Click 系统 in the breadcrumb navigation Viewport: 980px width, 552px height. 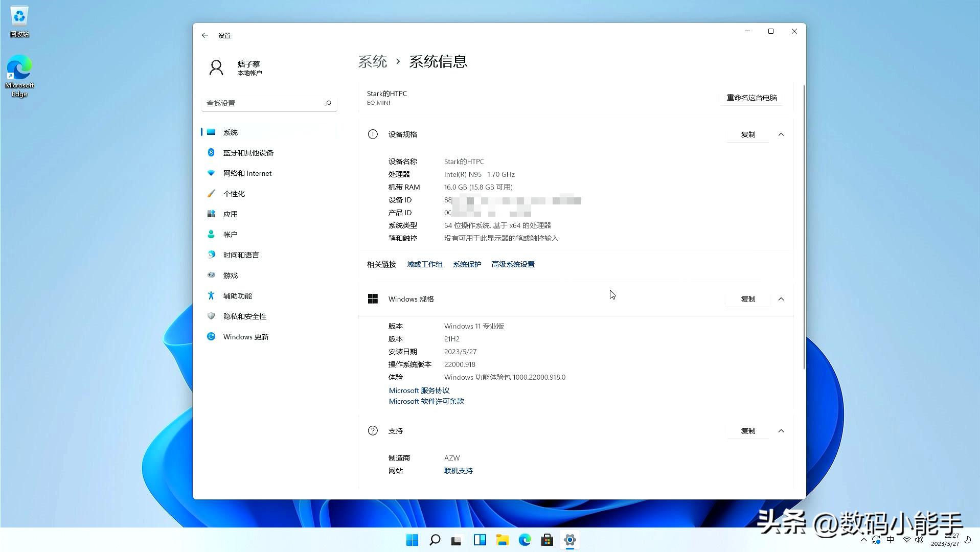tap(373, 61)
